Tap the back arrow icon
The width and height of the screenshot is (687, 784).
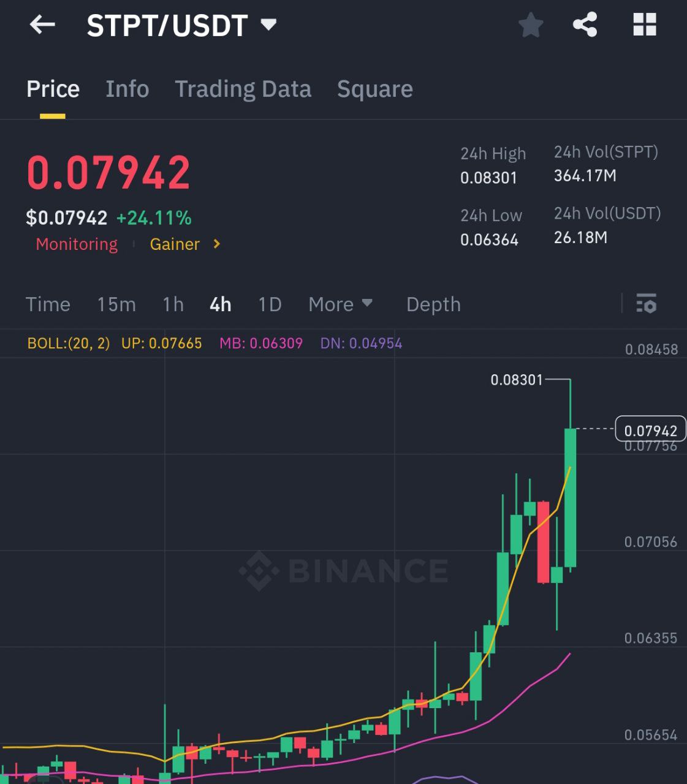(42, 25)
